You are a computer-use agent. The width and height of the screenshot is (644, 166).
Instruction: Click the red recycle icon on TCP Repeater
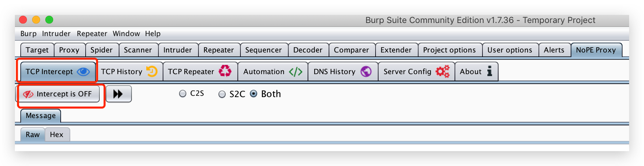[x=225, y=71]
